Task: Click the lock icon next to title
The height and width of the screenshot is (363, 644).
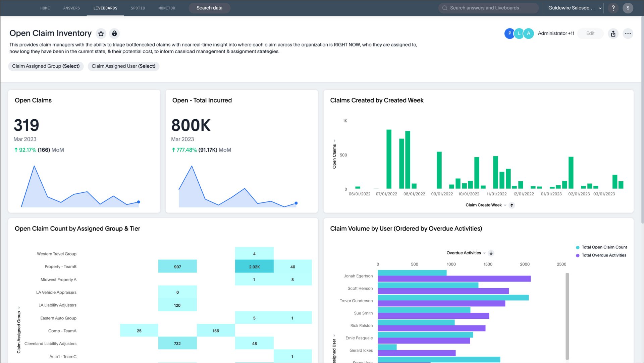Action: coord(114,34)
